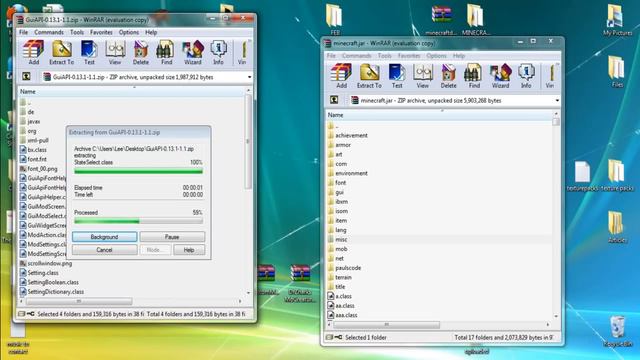Image resolution: width=640 pixels, height=360 pixels.
Task: Select scrollwindow.png in GuiAPI window
Action: coord(46,263)
